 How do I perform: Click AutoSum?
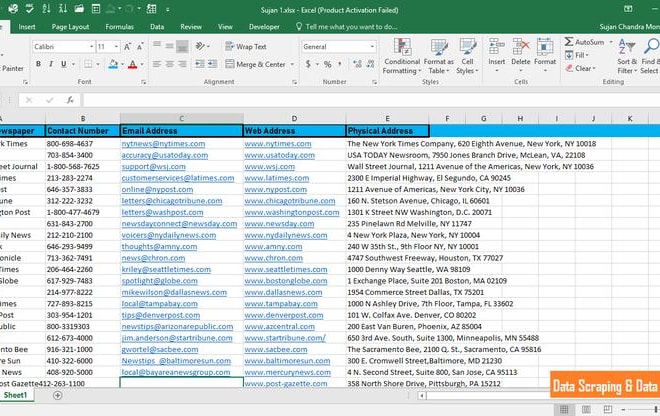pos(584,42)
